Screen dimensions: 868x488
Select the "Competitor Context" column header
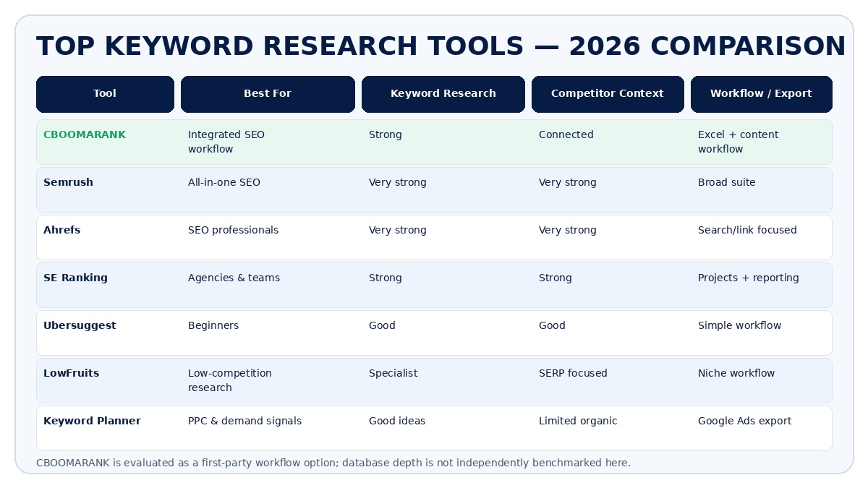(x=608, y=94)
